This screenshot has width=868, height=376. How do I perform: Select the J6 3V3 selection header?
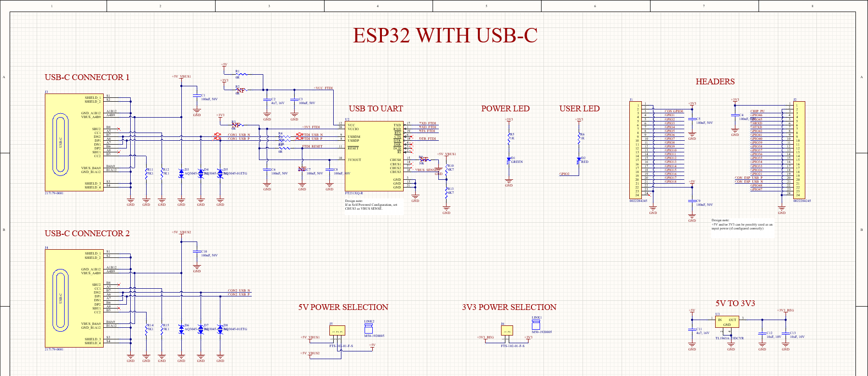point(506,331)
